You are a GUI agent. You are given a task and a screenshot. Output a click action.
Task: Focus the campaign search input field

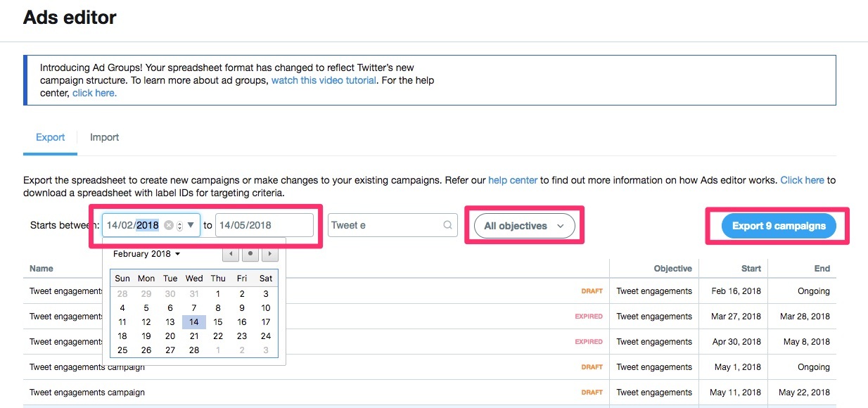(x=385, y=226)
